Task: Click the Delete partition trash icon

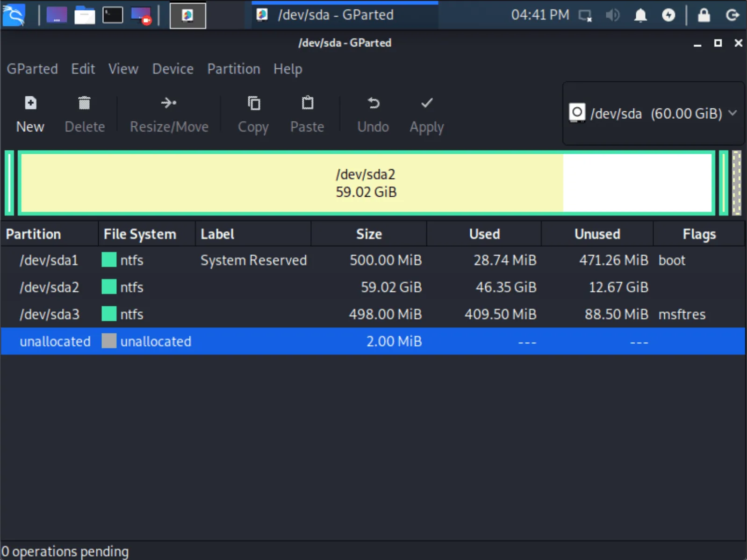Action: (x=84, y=103)
